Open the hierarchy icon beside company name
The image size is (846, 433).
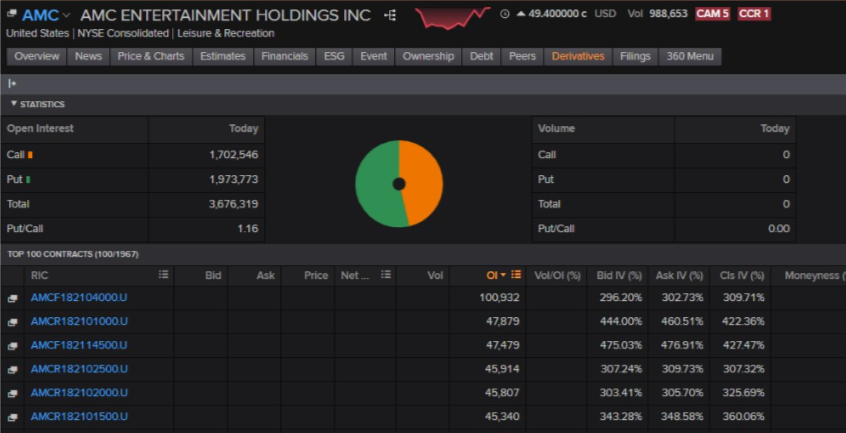point(390,15)
